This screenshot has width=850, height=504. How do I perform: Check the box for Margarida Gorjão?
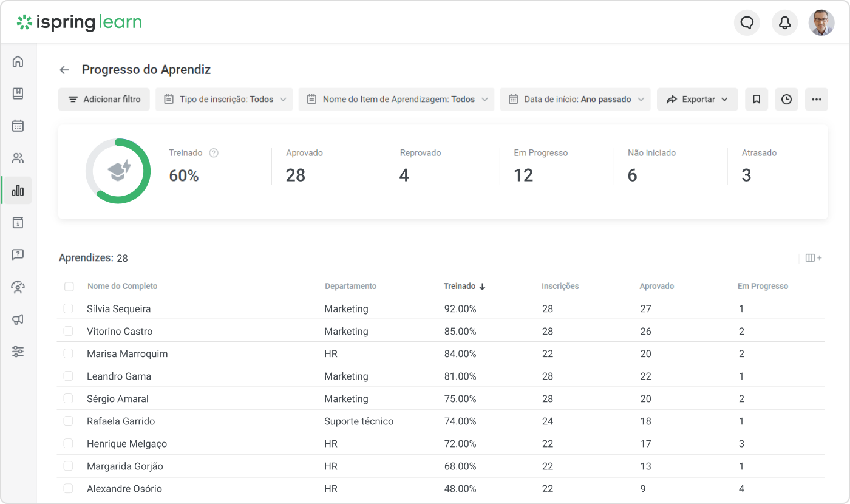[x=68, y=466]
